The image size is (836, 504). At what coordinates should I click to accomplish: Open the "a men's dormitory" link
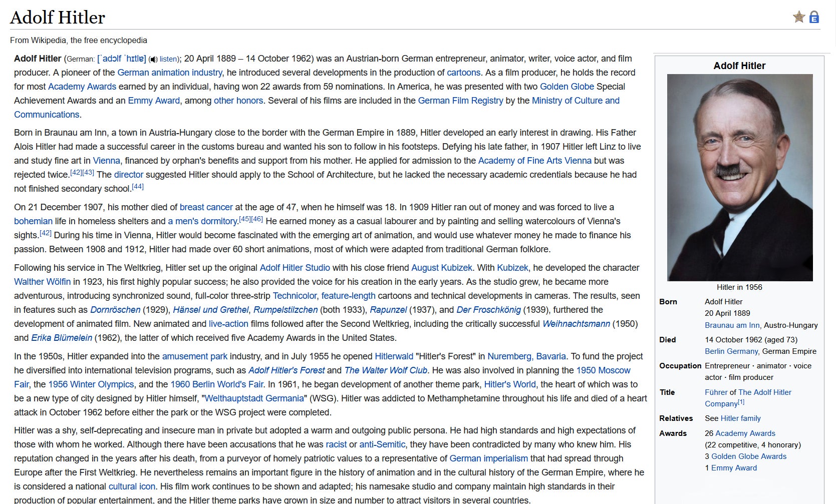[202, 221]
